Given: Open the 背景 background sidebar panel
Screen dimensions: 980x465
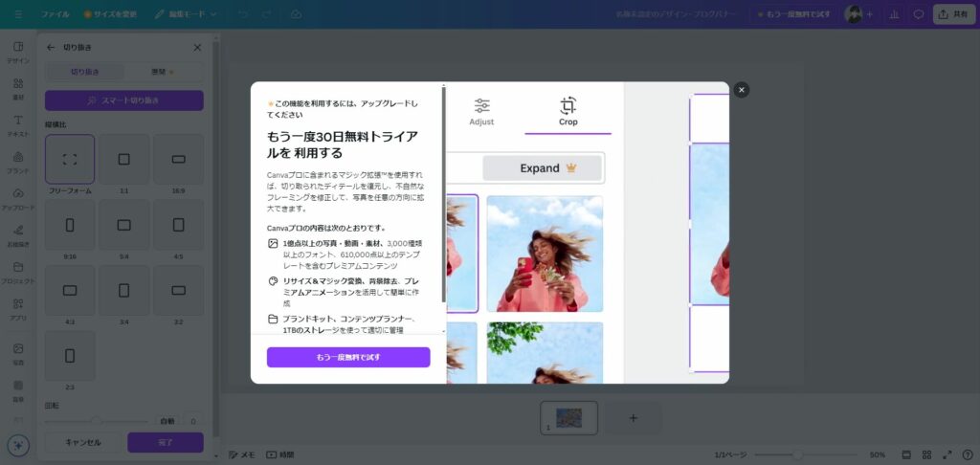Looking at the screenshot, I should coord(18,390).
